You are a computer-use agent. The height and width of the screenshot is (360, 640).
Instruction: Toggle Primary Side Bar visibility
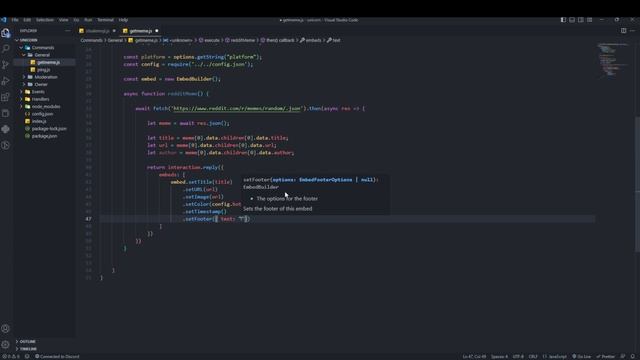click(563, 20)
